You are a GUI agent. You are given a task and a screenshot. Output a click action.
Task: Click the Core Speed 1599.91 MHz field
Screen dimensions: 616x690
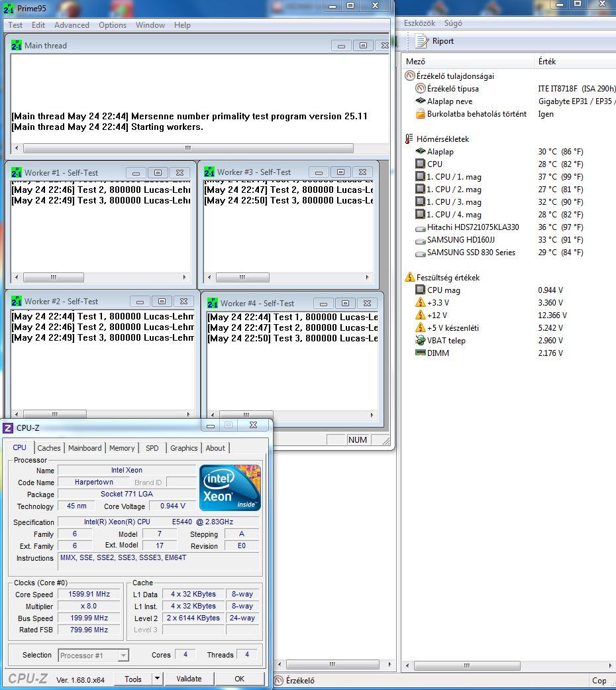[89, 594]
